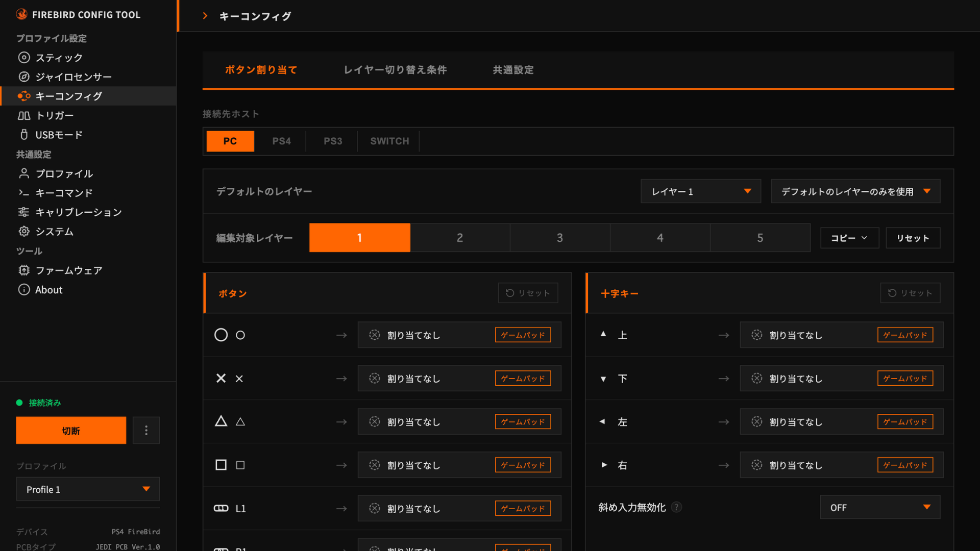Click the left arrow 左 icon
980x551 pixels.
[603, 421]
